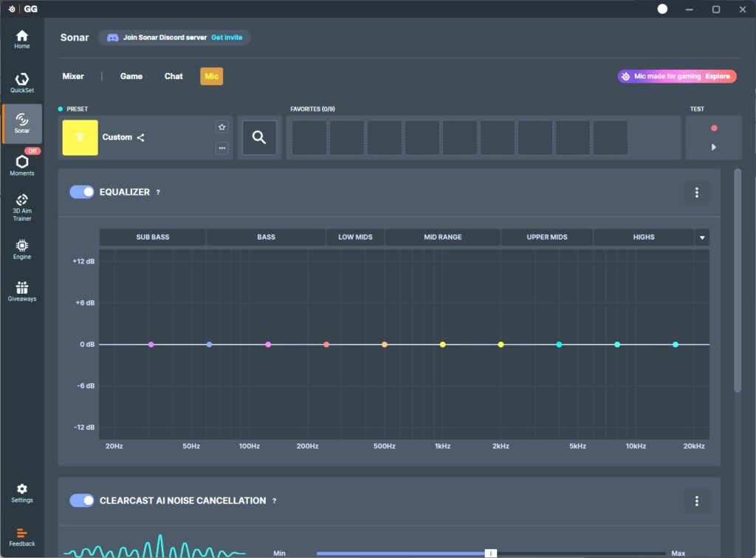This screenshot has width=756, height=558.
Task: Click the first empty Favorites slot
Action: (309, 138)
